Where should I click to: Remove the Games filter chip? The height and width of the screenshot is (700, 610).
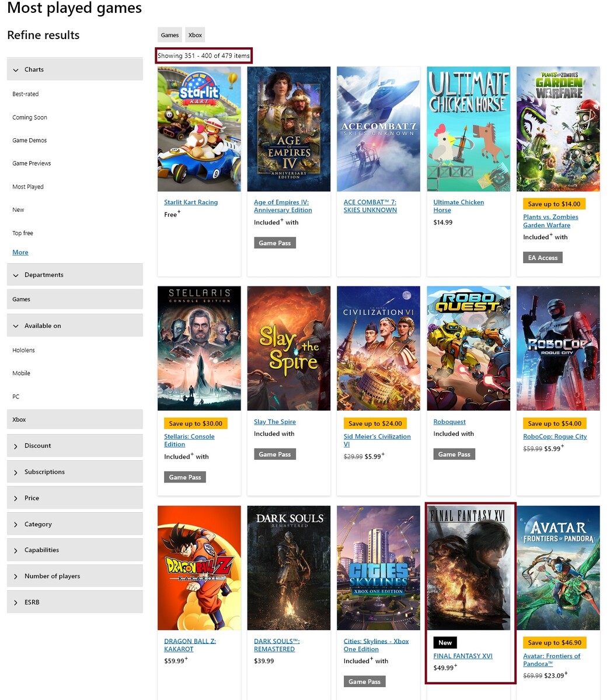coord(170,35)
